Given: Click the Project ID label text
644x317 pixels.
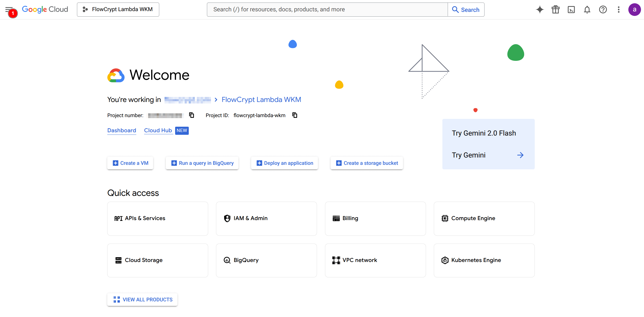Looking at the screenshot, I should (x=217, y=115).
